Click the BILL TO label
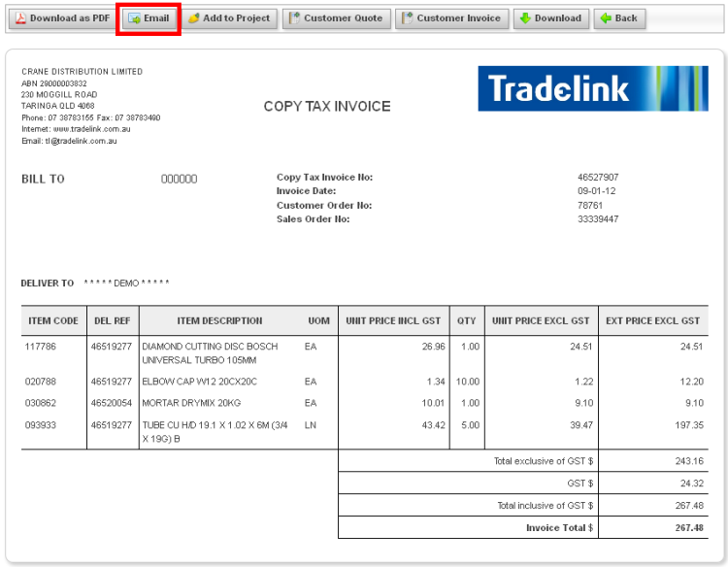Image resolution: width=728 pixels, height=567 pixels. [x=43, y=180]
